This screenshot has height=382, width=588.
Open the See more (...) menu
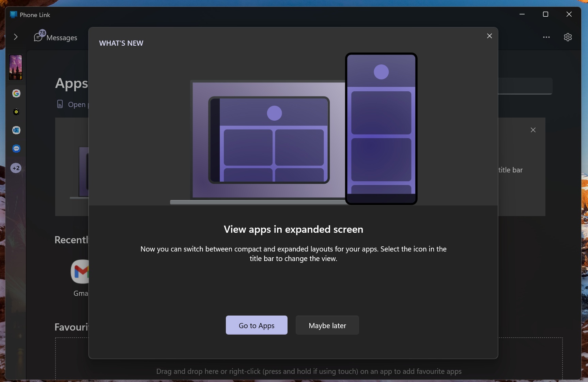(x=546, y=37)
